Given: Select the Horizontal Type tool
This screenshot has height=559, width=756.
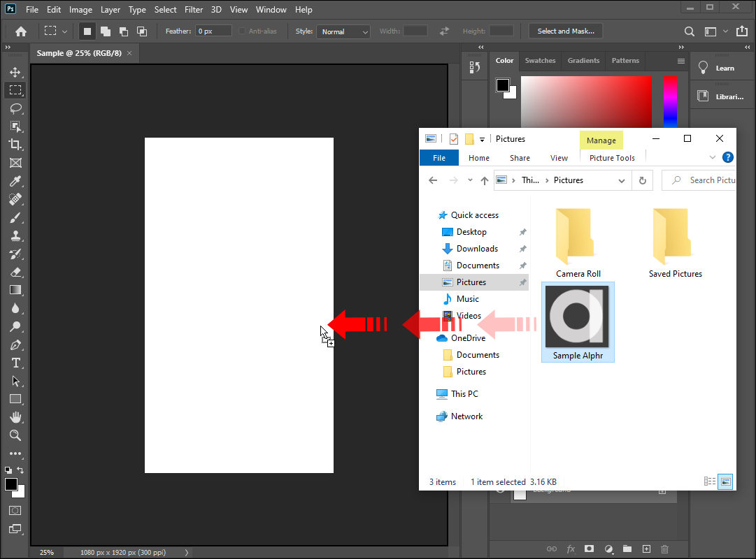Looking at the screenshot, I should point(15,363).
